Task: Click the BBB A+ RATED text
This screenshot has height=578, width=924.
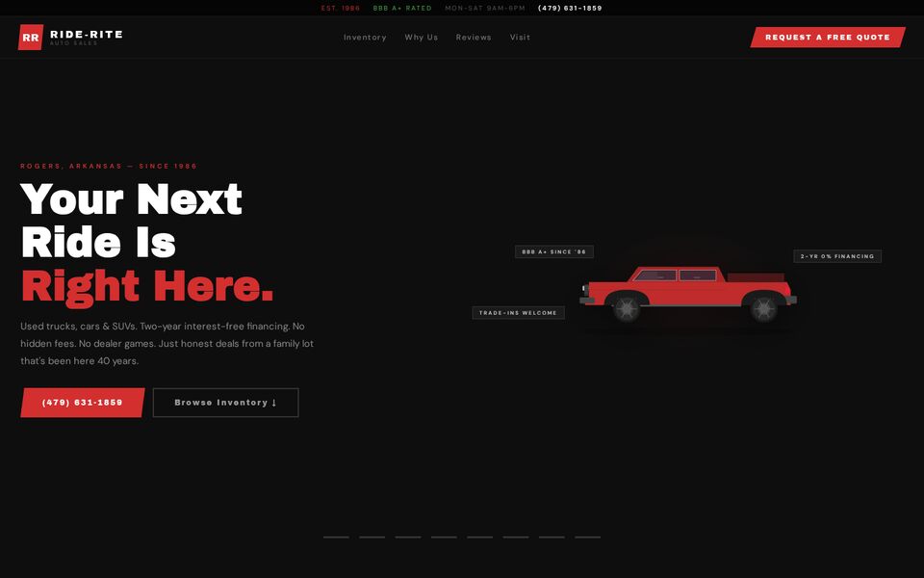Action: pyautogui.click(x=402, y=9)
